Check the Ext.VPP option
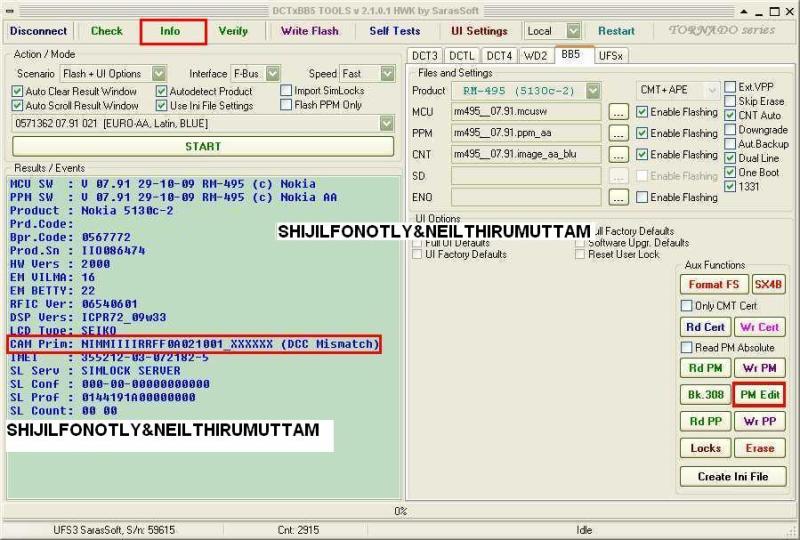 pos(730,87)
